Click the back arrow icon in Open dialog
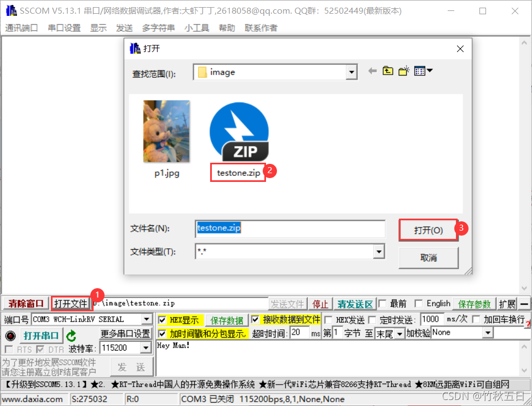 [371, 71]
